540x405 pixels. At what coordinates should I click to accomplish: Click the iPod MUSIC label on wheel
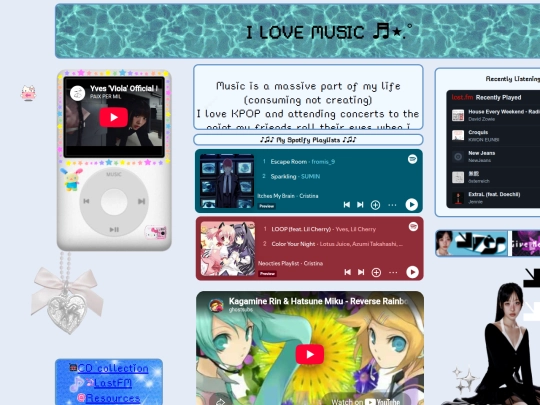[114, 174]
